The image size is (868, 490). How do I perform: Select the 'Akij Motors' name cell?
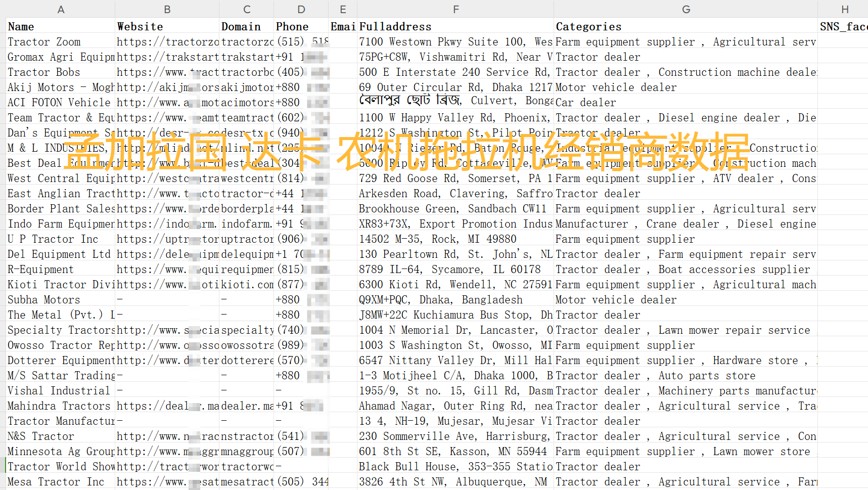coord(61,87)
